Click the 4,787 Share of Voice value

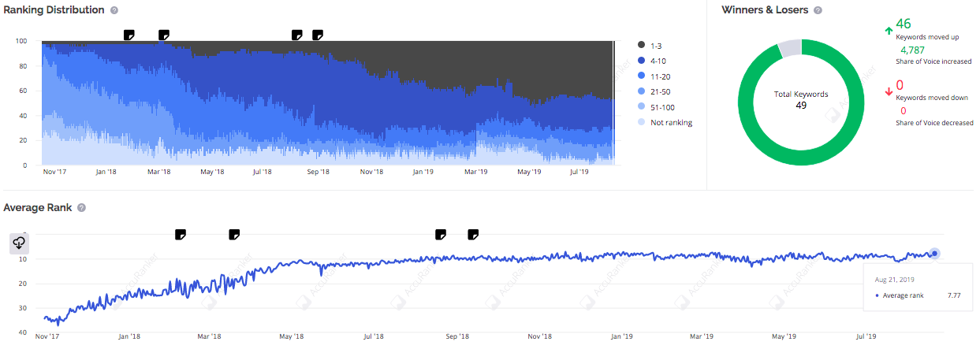(x=912, y=50)
